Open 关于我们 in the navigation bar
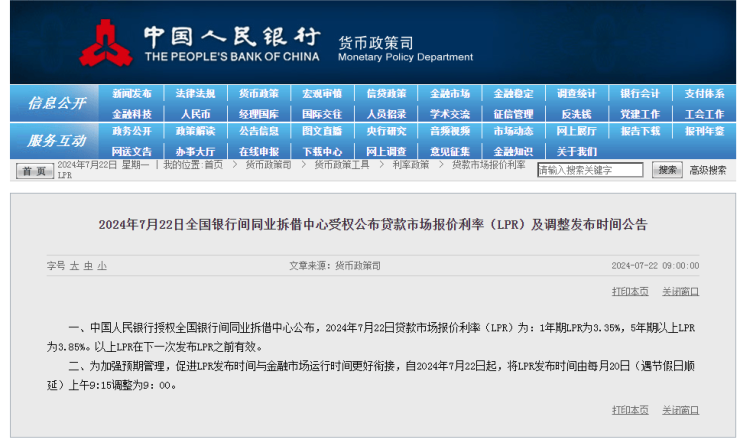 577,150
